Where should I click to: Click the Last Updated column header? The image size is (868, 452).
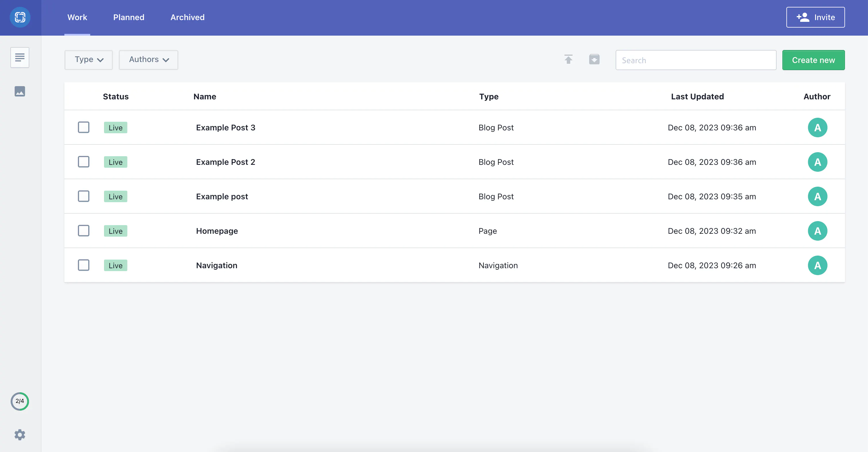[x=697, y=96]
